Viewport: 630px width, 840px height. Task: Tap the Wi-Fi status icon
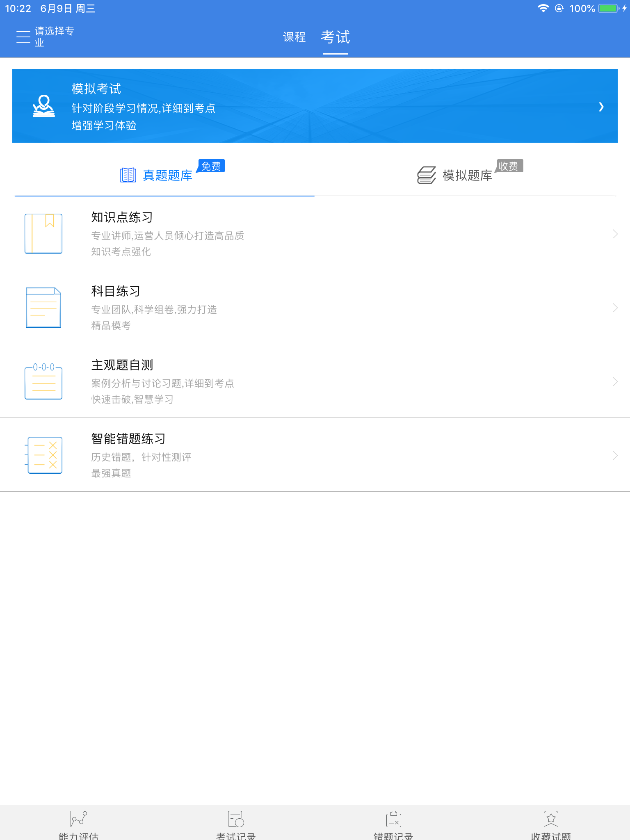pyautogui.click(x=543, y=8)
